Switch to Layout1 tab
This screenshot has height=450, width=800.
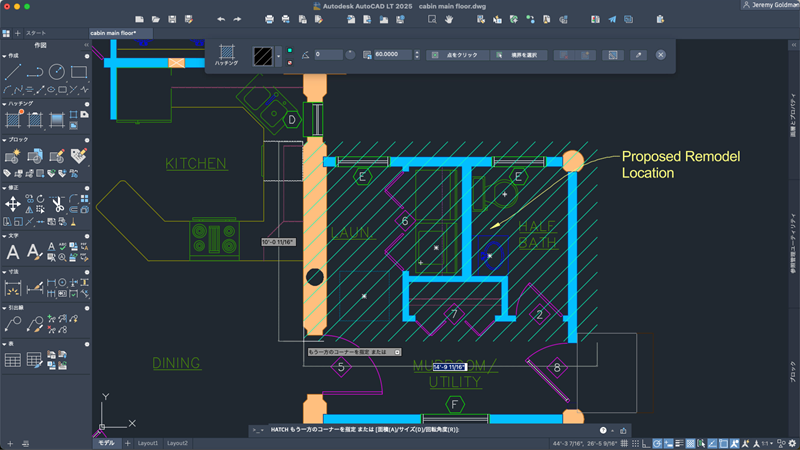tap(148, 443)
